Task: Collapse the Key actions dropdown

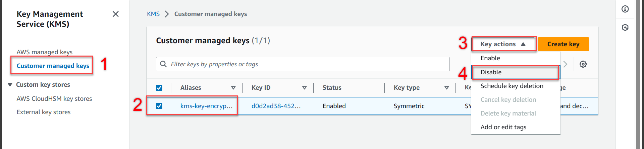Action: click(503, 44)
